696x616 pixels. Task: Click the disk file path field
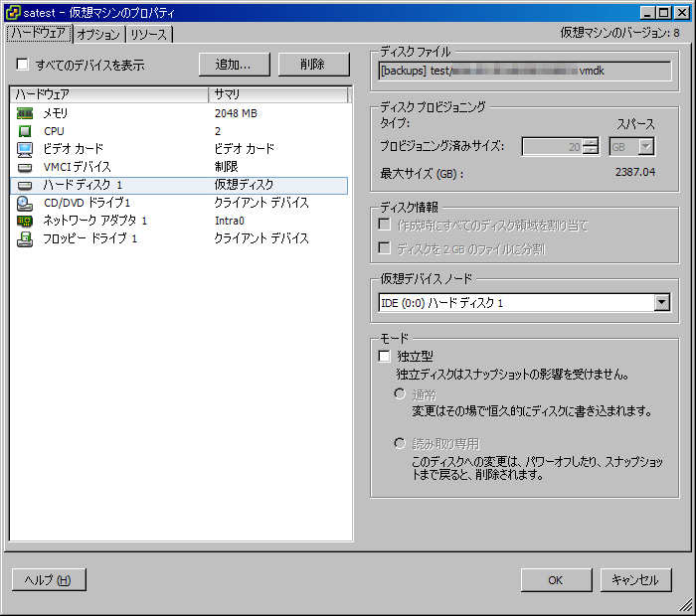[525, 72]
